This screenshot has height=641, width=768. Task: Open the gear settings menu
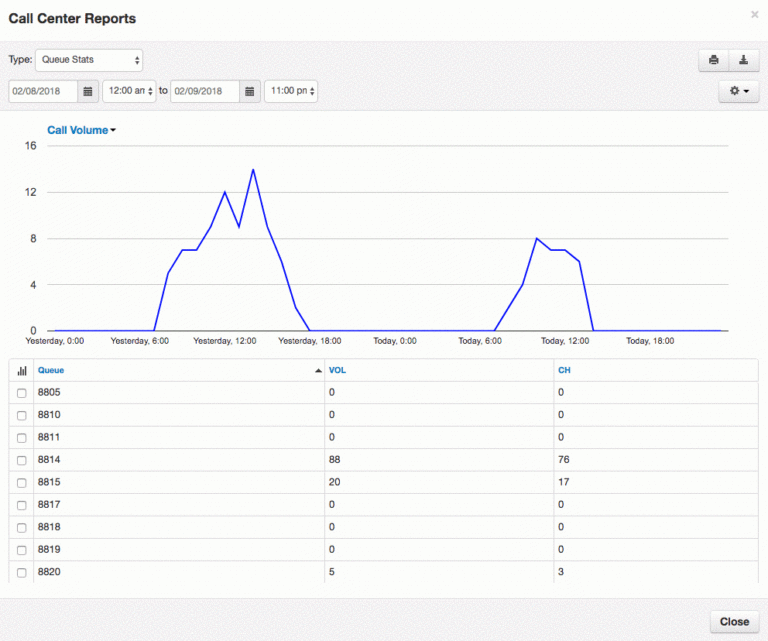pos(738,91)
